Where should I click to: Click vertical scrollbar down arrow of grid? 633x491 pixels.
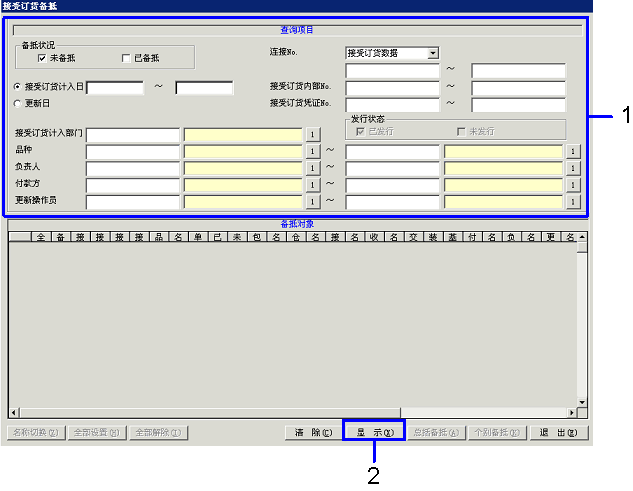[582, 402]
